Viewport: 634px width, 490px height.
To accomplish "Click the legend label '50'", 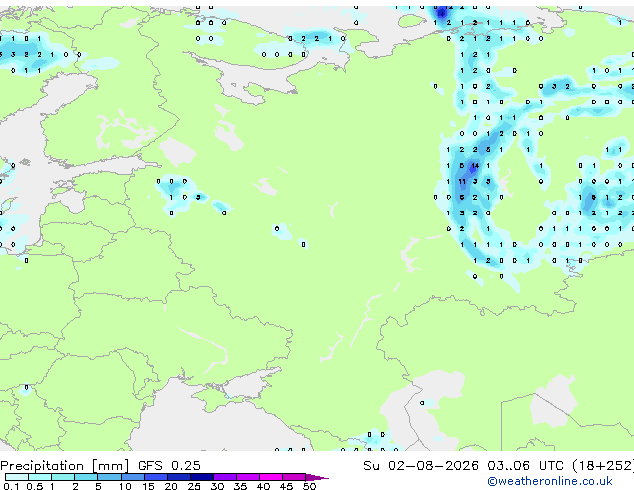I will pyautogui.click(x=309, y=486).
